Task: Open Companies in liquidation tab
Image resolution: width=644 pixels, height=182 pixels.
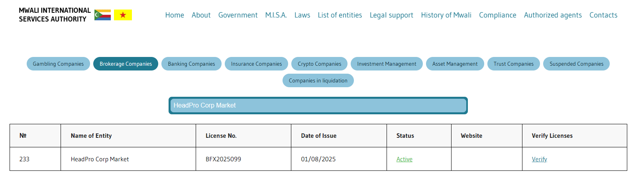Action: [x=318, y=80]
